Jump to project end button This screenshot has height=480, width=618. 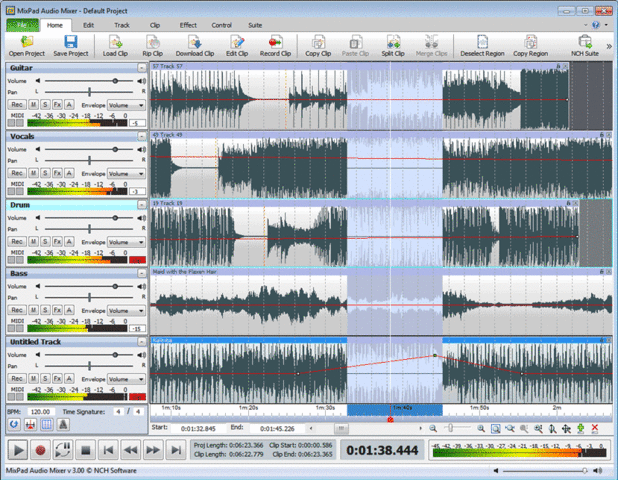click(x=176, y=450)
